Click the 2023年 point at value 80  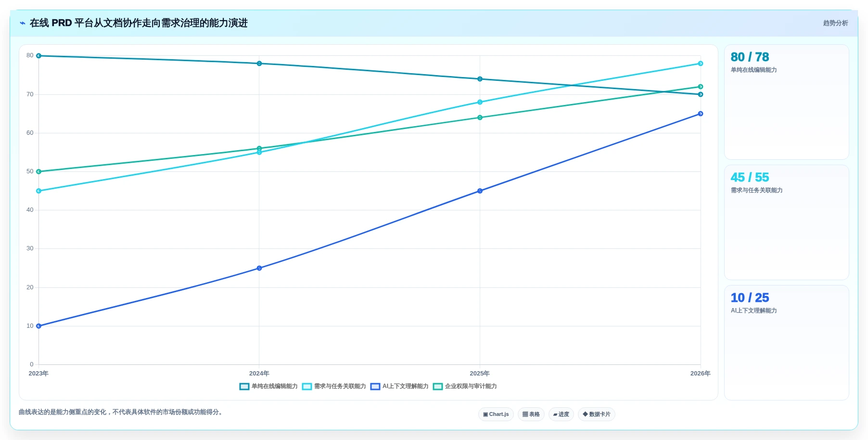tap(38, 56)
